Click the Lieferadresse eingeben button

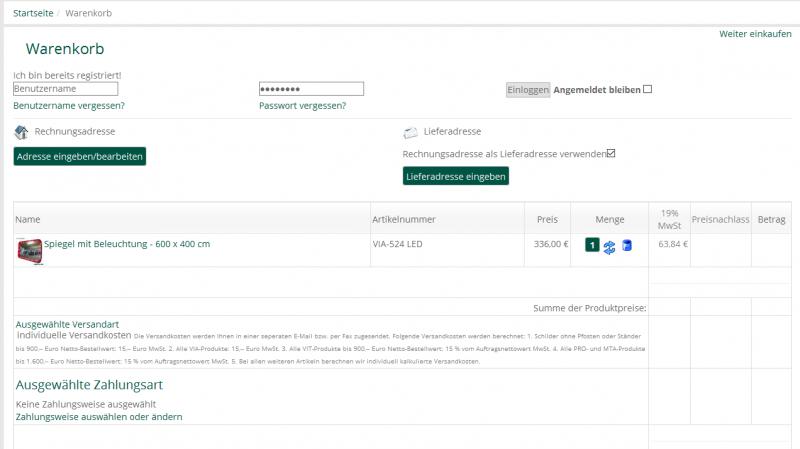coord(456,176)
